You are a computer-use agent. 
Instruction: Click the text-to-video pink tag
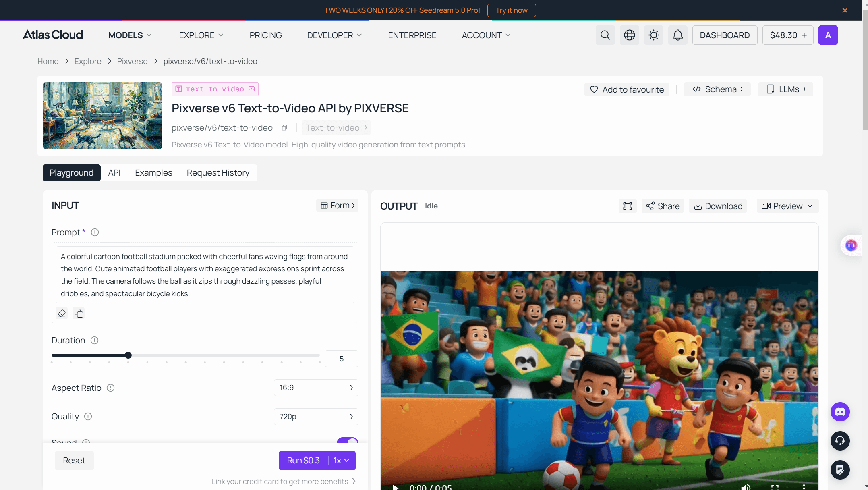215,89
